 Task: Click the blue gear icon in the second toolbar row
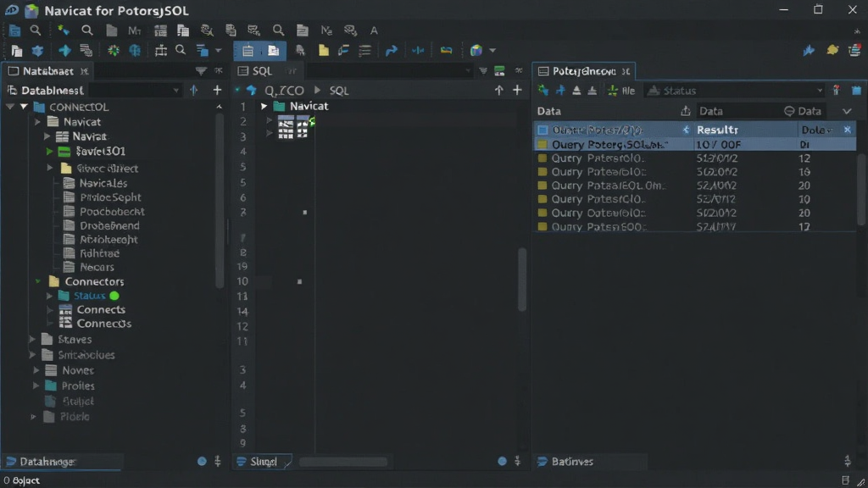coord(37,51)
